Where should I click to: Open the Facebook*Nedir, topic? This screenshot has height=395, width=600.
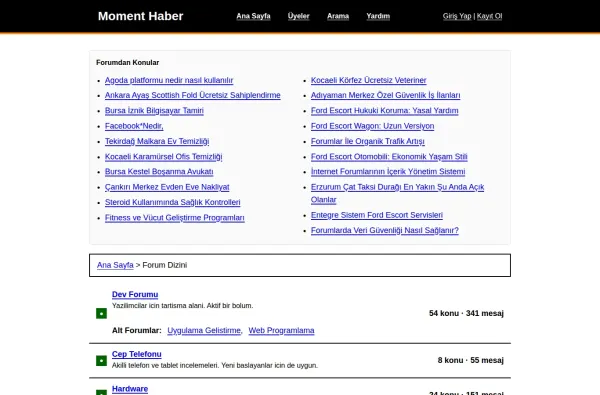pos(134,126)
